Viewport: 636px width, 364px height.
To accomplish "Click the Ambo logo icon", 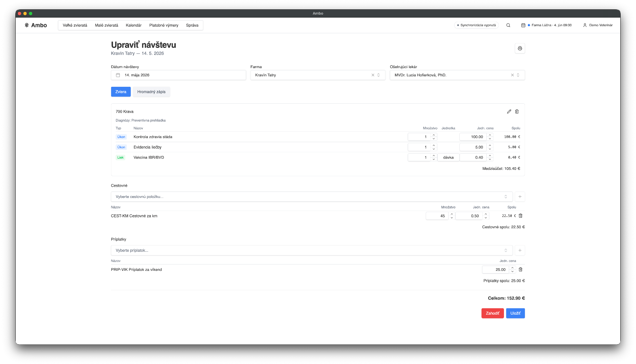I will click(x=27, y=25).
